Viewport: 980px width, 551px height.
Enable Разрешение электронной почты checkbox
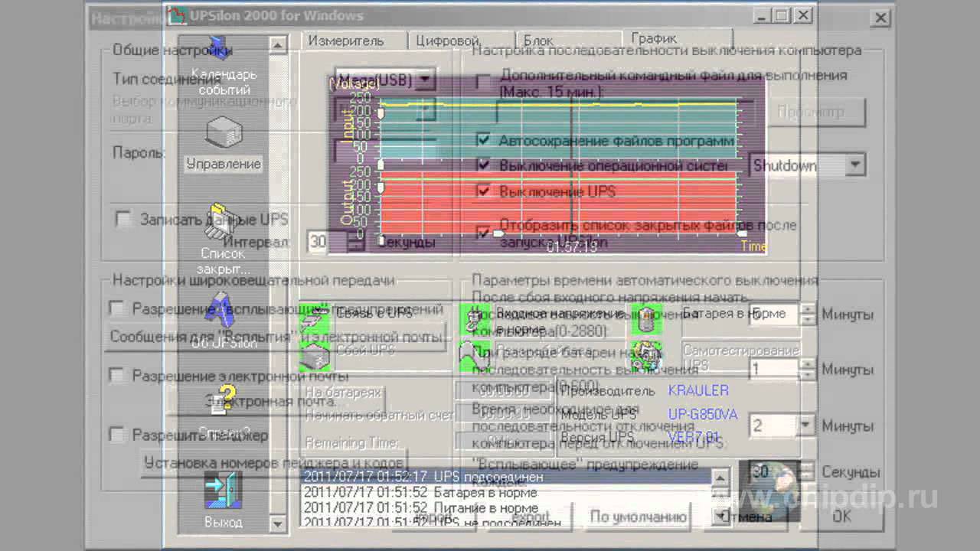coord(116,376)
